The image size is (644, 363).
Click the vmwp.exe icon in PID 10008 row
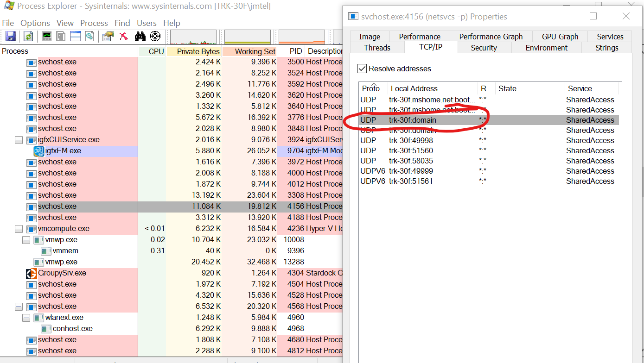click(38, 240)
